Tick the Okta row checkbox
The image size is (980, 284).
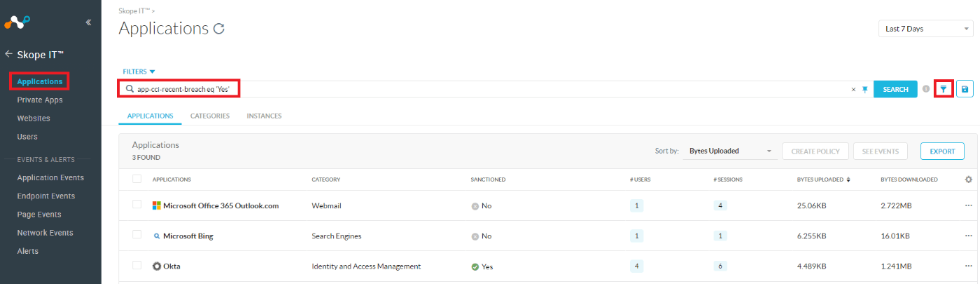[x=136, y=266]
